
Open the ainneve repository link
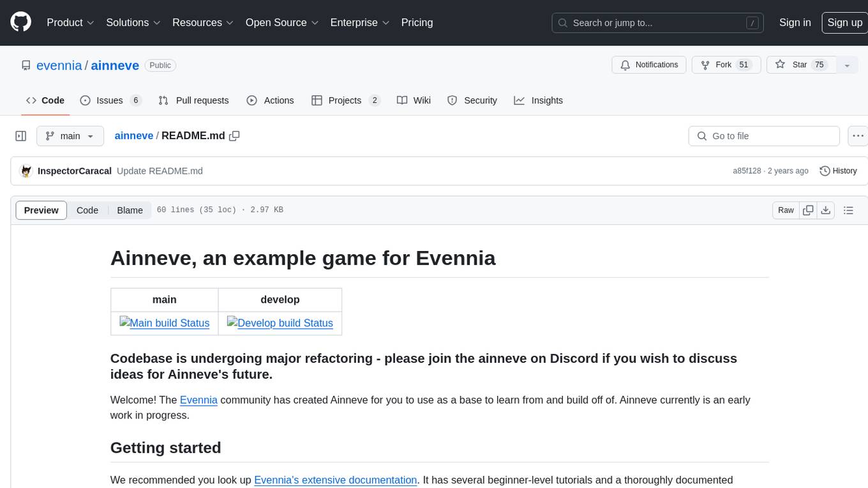point(115,65)
